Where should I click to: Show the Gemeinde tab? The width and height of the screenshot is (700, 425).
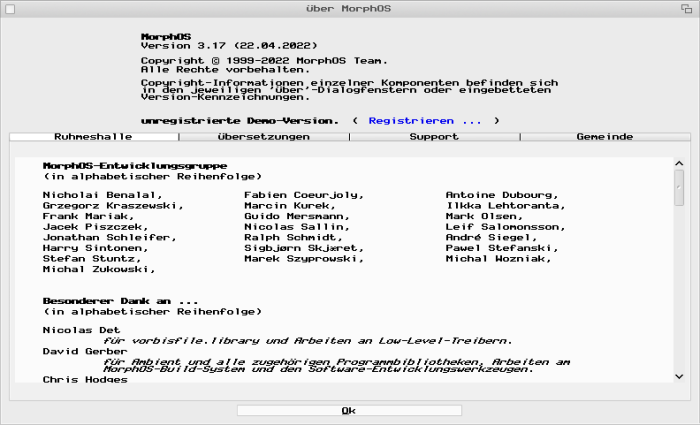(x=605, y=137)
